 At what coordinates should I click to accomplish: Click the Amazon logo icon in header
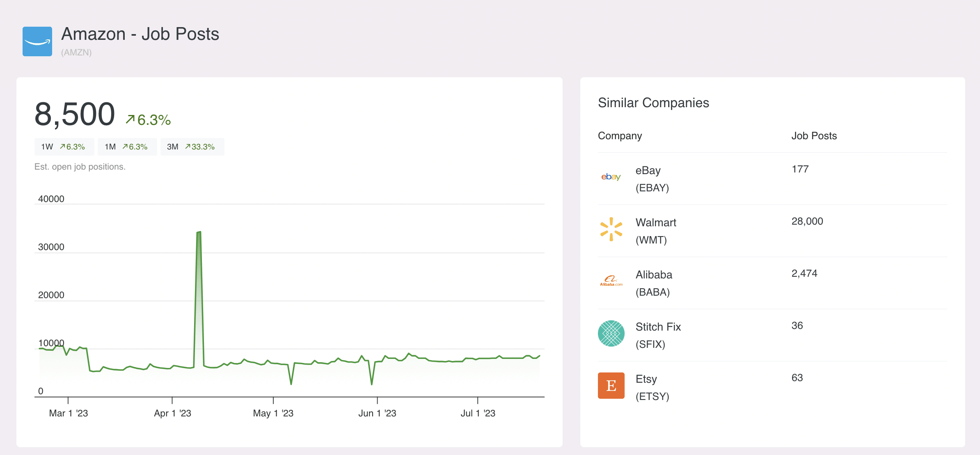[37, 41]
